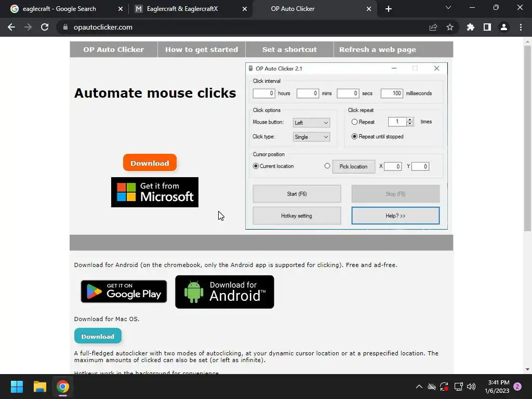Click the OneDrive cloud tray icon

432,387
